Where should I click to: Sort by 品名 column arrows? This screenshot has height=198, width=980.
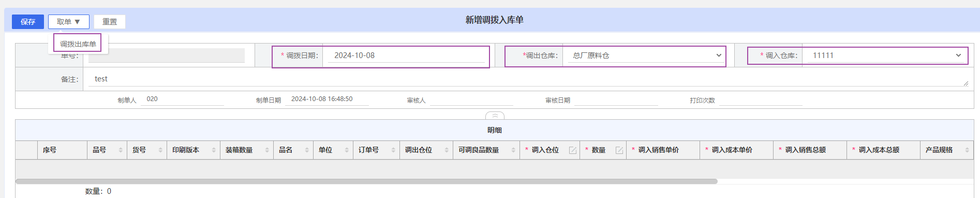click(307, 150)
